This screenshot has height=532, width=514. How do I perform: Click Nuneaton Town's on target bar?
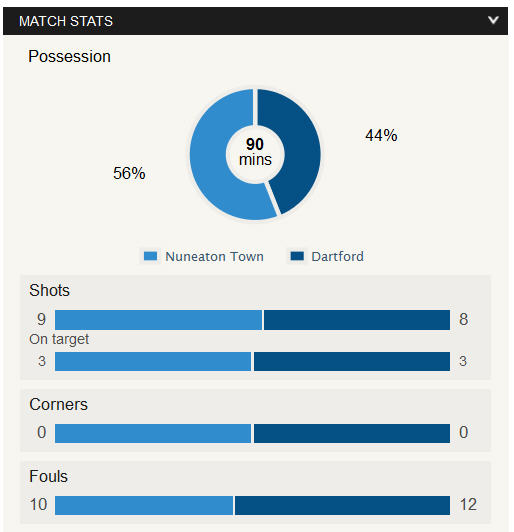153,361
